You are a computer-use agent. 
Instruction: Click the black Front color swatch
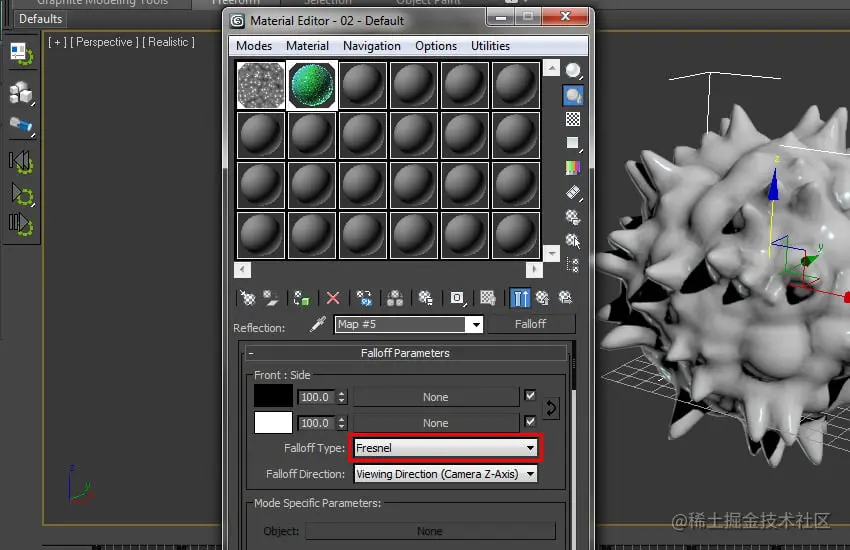pos(273,396)
